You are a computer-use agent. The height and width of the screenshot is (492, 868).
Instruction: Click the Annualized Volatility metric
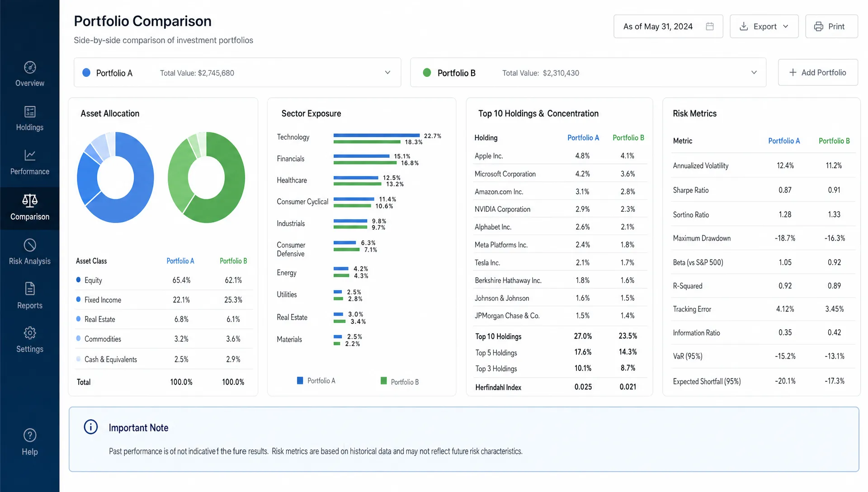(700, 166)
